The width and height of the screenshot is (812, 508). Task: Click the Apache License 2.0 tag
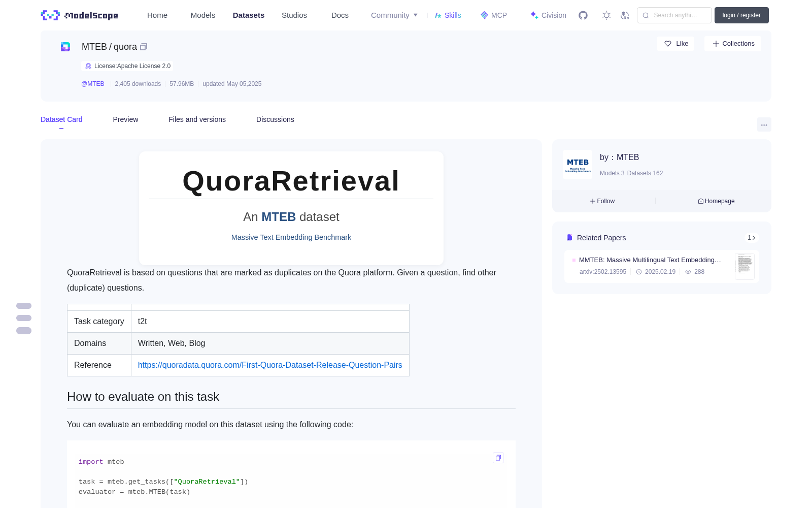click(x=127, y=66)
